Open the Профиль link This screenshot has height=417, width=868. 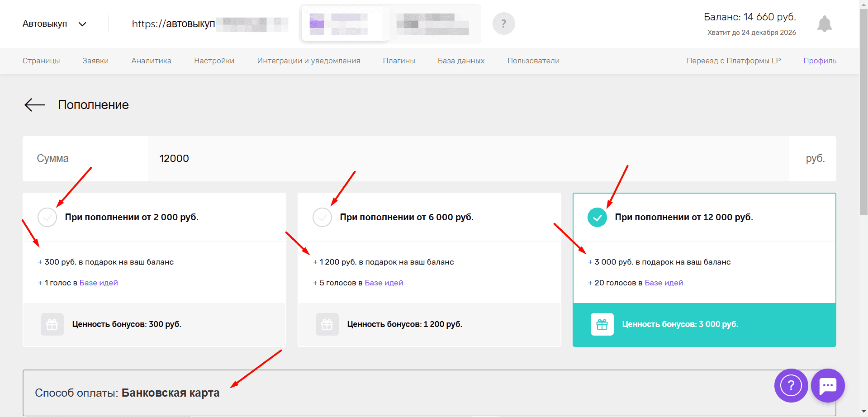point(820,61)
